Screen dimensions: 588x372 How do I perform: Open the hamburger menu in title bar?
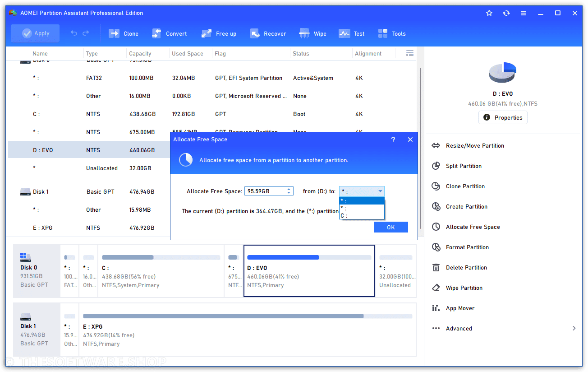(523, 13)
